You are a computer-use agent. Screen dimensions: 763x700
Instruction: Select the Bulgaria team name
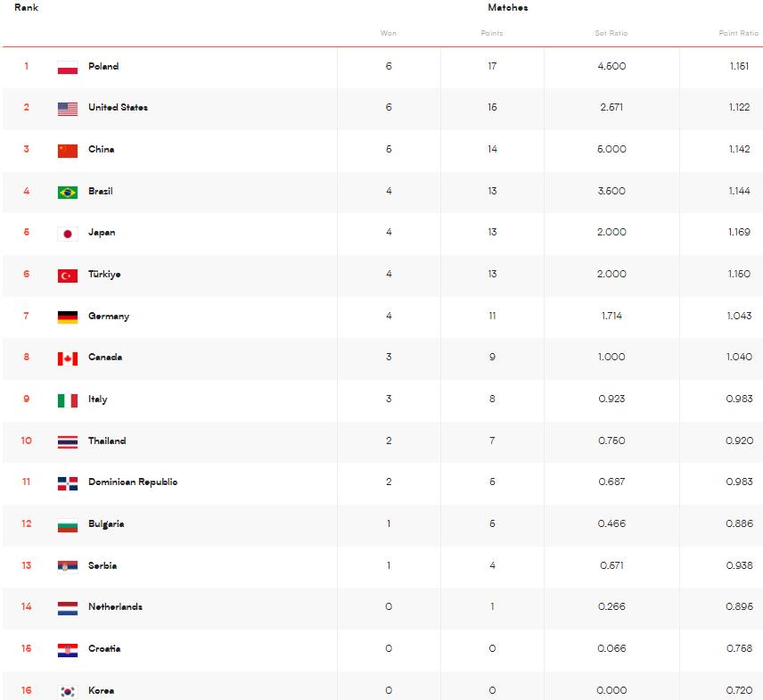pos(106,524)
